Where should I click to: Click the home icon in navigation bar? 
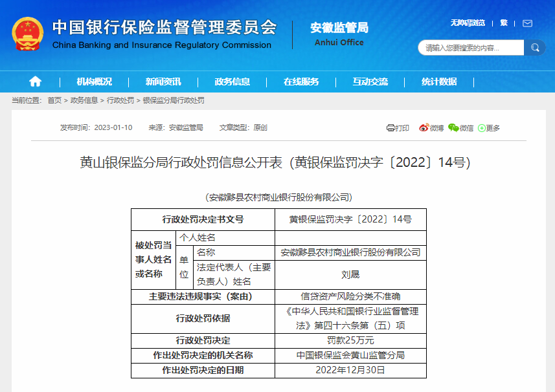[x=35, y=82]
